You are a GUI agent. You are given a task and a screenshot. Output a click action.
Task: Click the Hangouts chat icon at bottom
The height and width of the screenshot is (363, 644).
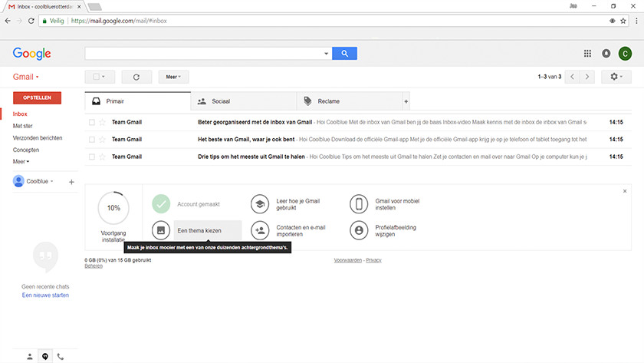45,356
